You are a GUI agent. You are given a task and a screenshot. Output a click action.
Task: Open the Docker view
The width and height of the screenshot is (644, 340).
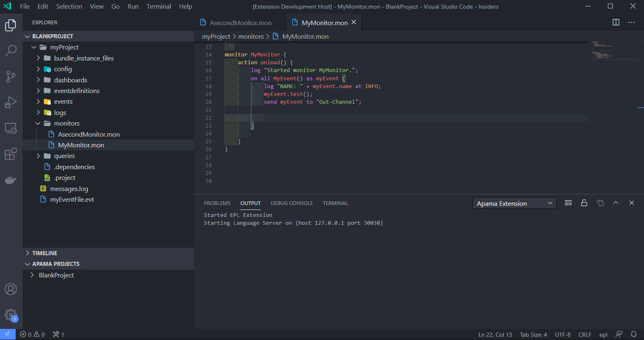[x=11, y=179]
